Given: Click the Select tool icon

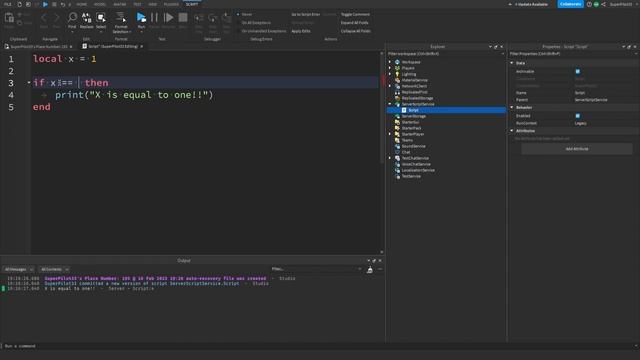Looking at the screenshot, I should click(101, 18).
